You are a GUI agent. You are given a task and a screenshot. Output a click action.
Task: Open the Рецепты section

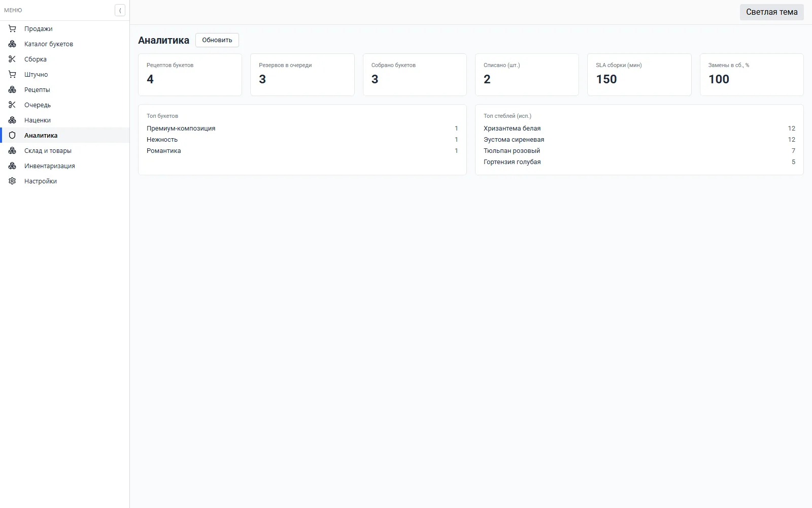point(65,89)
